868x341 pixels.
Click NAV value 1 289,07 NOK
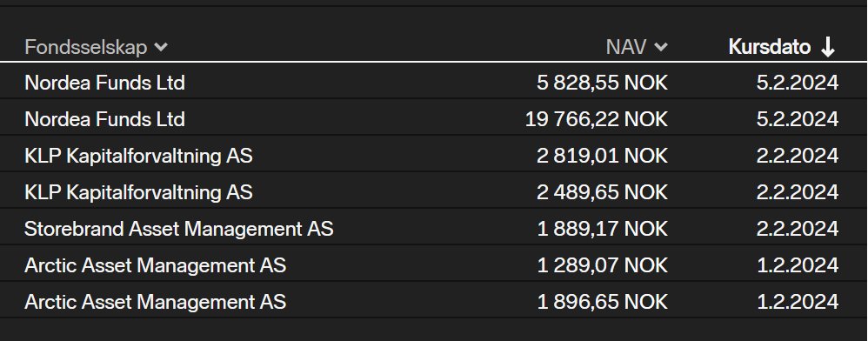pos(603,265)
